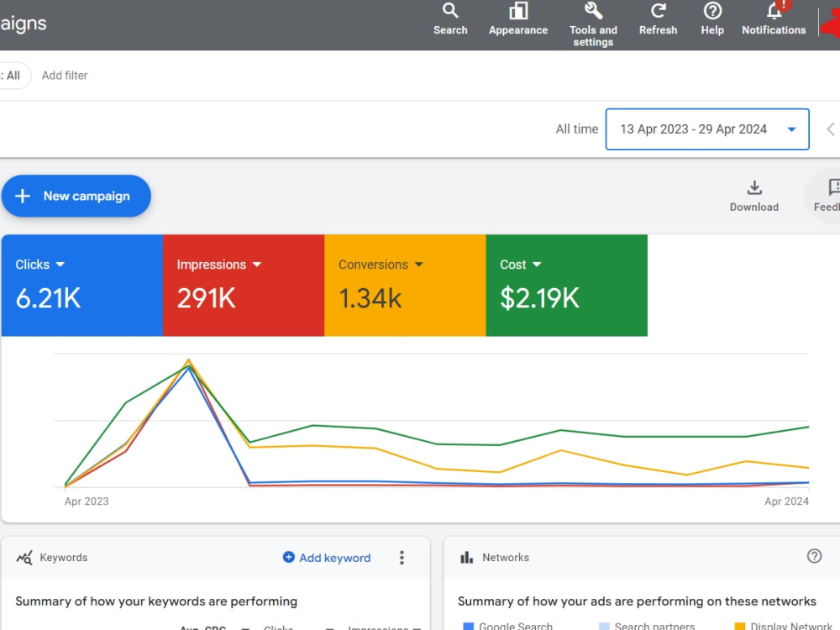The height and width of the screenshot is (630, 840).
Task: Open Keywords card three-dot menu
Action: 402,558
